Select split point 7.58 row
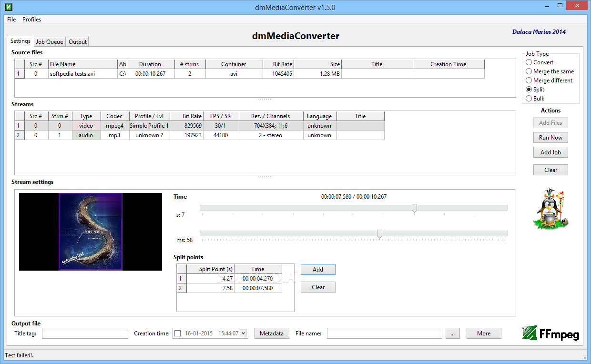 [x=230, y=288]
